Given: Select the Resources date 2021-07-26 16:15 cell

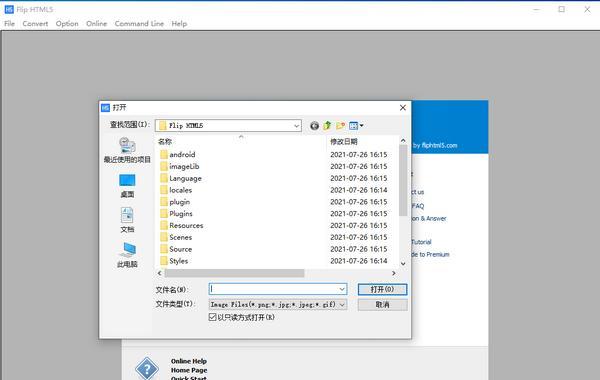Looking at the screenshot, I should 359,225.
